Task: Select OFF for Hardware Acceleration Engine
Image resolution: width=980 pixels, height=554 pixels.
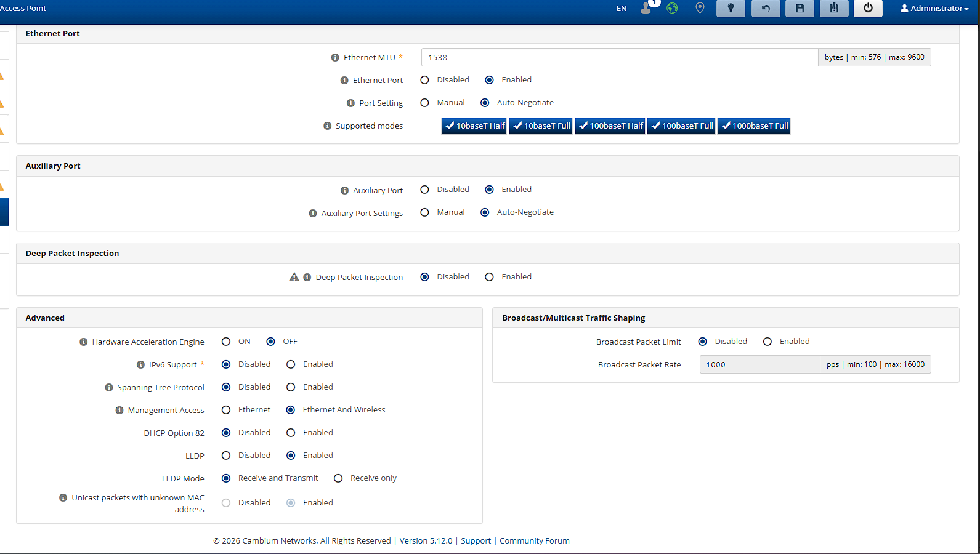Action: tap(270, 342)
